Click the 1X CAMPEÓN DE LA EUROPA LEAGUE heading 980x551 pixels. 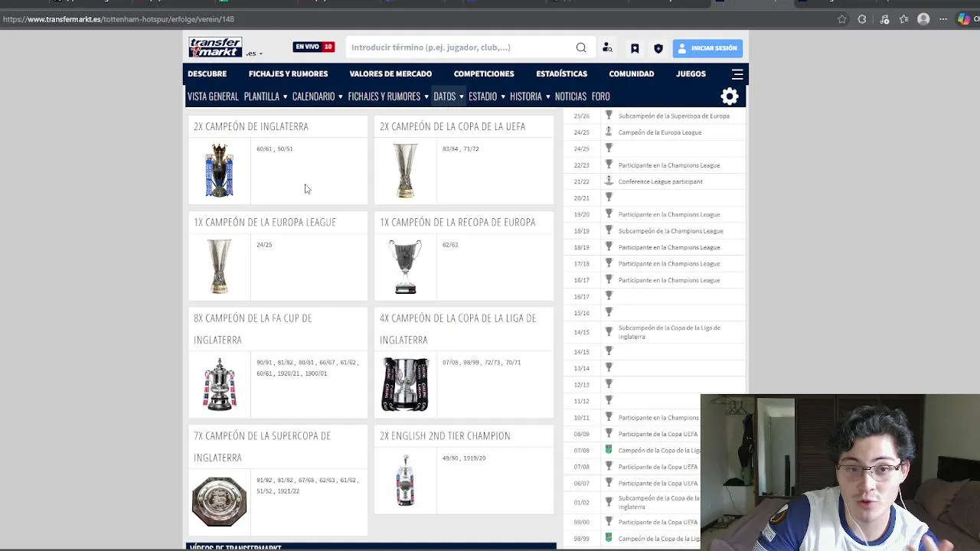264,222
